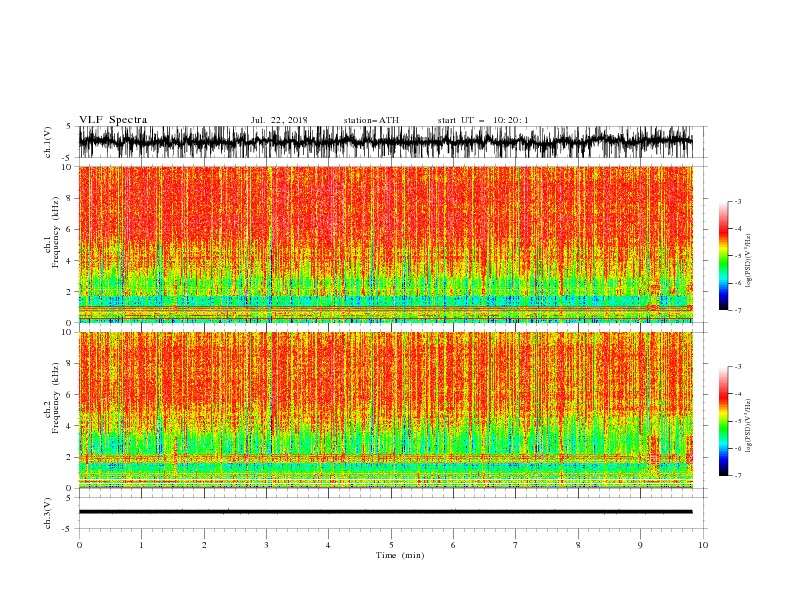Click the "VLF Spectra" title text
792x612 pixels.
[113, 120]
